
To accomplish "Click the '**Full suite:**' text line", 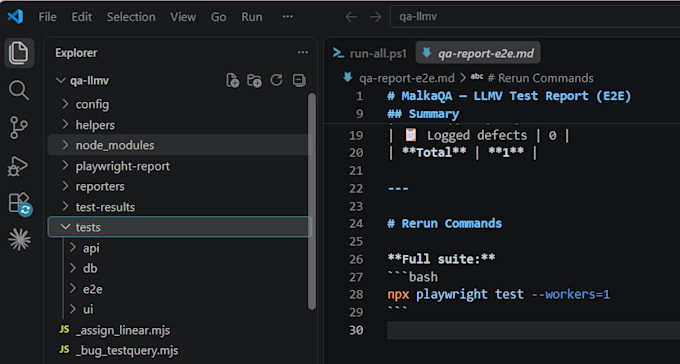I will pos(441,259).
